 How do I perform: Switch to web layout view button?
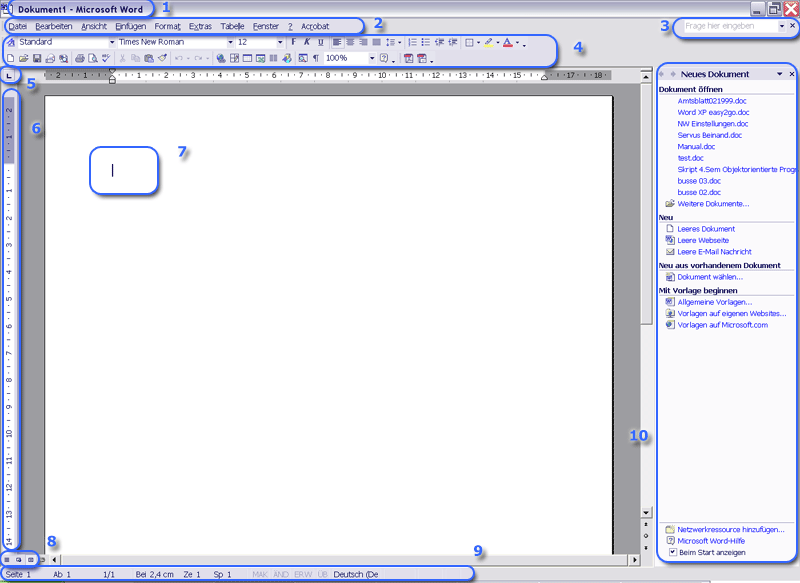[19, 560]
